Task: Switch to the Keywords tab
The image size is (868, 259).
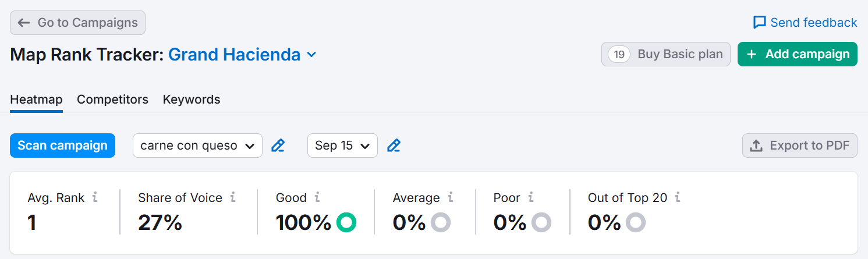Action: (192, 100)
